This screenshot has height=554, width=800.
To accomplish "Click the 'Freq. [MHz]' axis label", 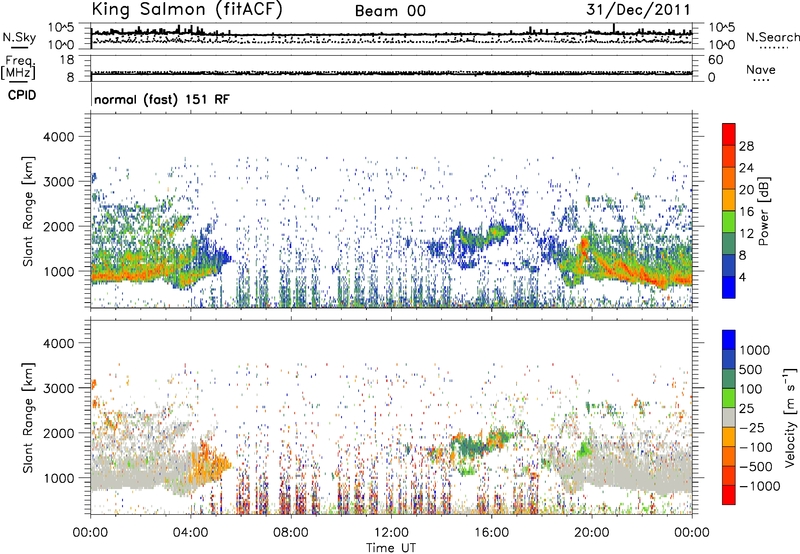I will click(x=18, y=68).
